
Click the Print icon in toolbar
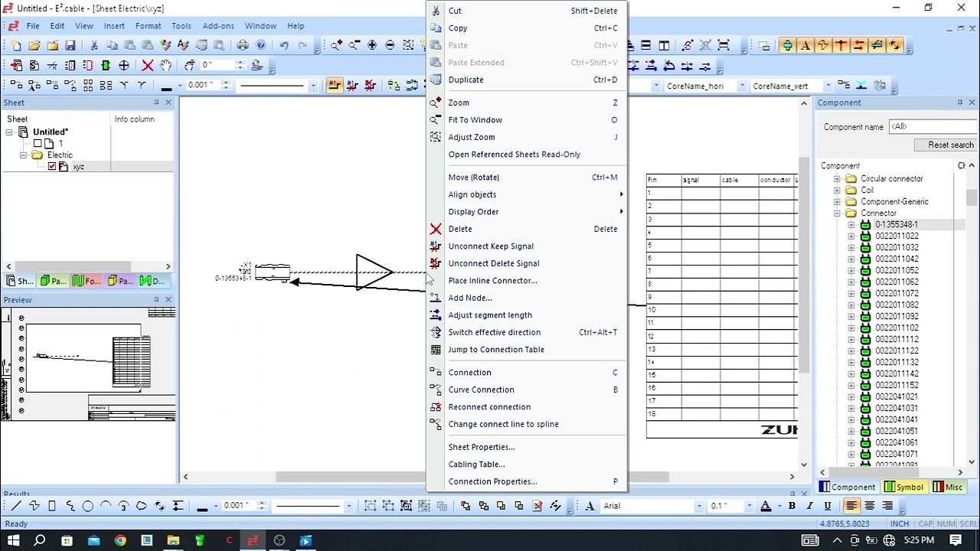click(x=243, y=46)
